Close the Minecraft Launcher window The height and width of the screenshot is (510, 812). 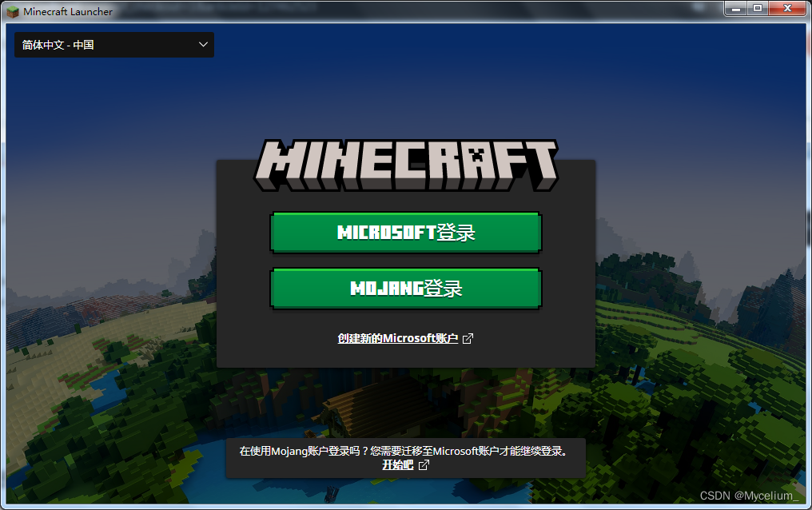point(788,9)
